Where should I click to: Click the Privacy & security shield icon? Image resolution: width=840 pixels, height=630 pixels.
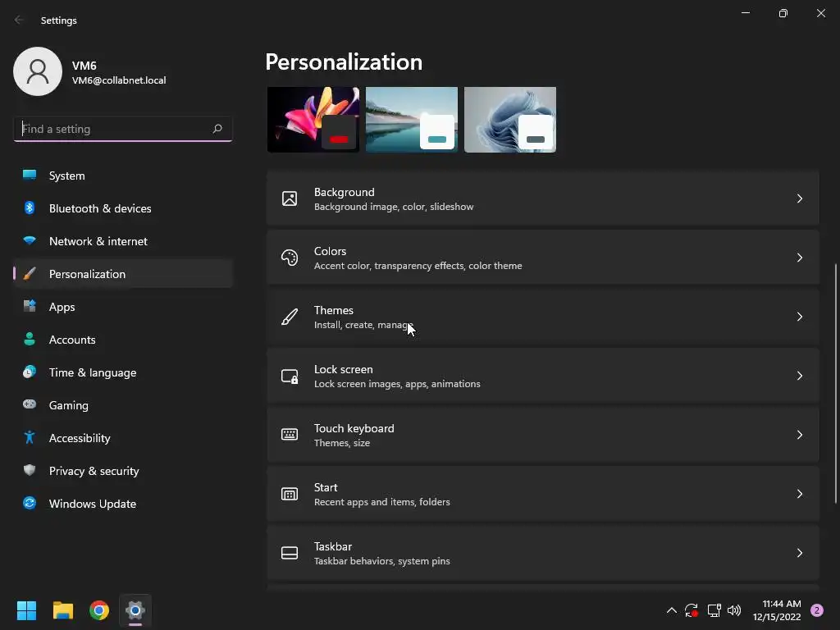(30, 470)
